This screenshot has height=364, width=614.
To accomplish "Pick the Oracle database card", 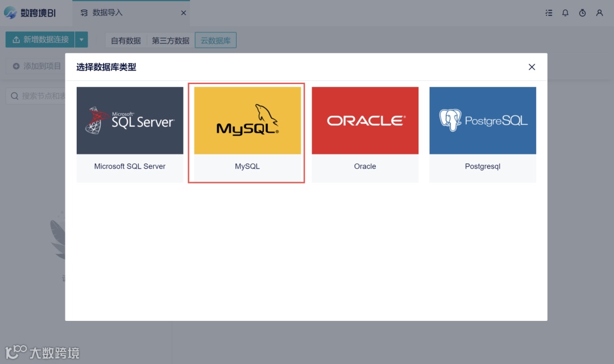I will coord(365,134).
